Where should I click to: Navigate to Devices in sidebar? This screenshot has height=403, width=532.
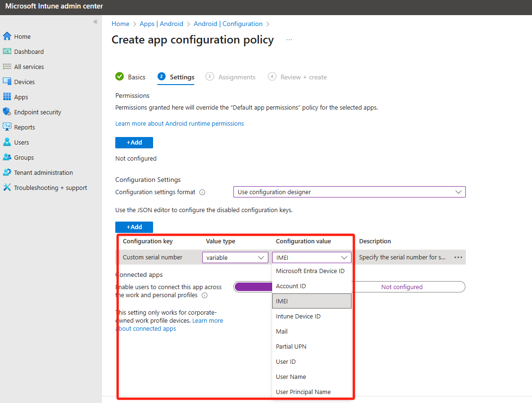pyautogui.click(x=25, y=82)
